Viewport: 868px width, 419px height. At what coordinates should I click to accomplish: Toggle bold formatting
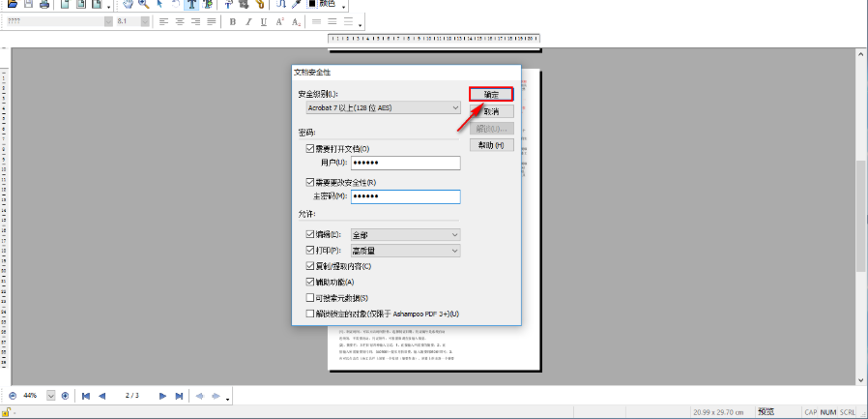233,21
